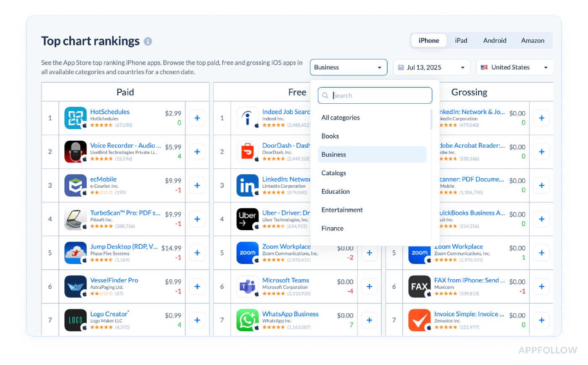Click the calendar icon in date picker
The height and width of the screenshot is (365, 588).
(x=401, y=67)
